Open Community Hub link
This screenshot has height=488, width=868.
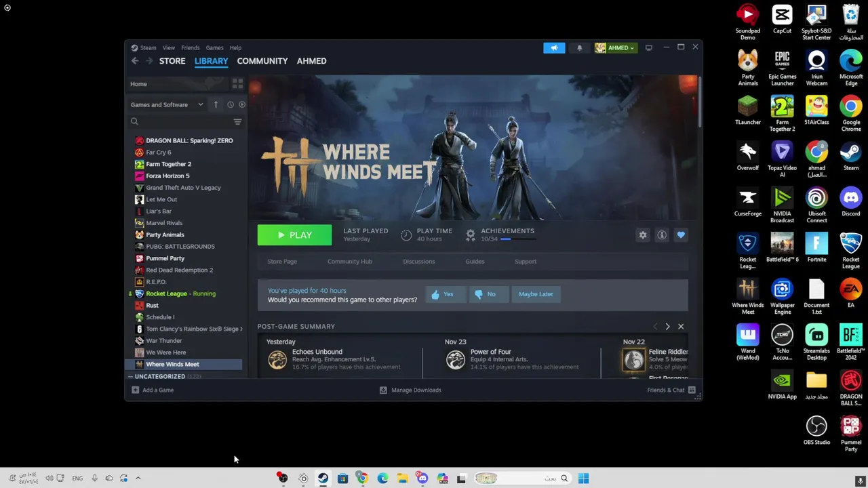point(350,262)
